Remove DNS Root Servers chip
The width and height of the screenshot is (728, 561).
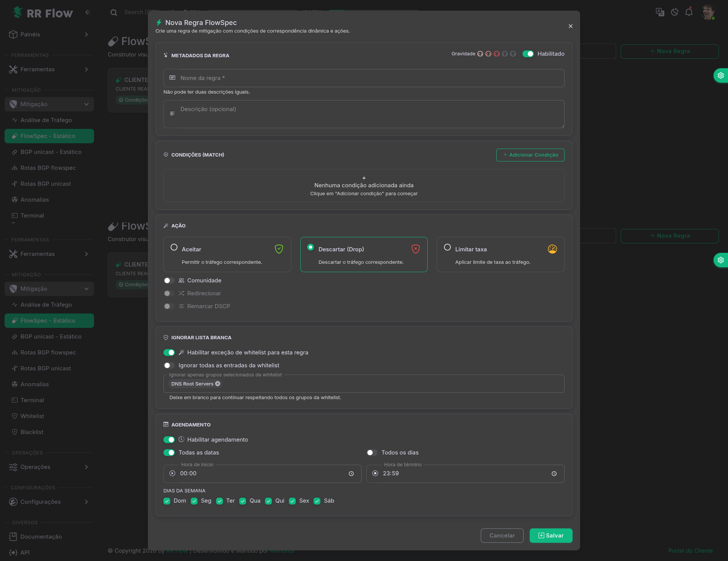tap(218, 384)
